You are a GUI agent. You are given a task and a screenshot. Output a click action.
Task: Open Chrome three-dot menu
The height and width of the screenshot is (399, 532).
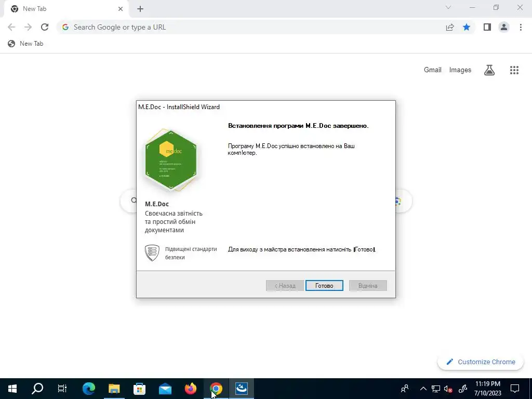tap(521, 27)
